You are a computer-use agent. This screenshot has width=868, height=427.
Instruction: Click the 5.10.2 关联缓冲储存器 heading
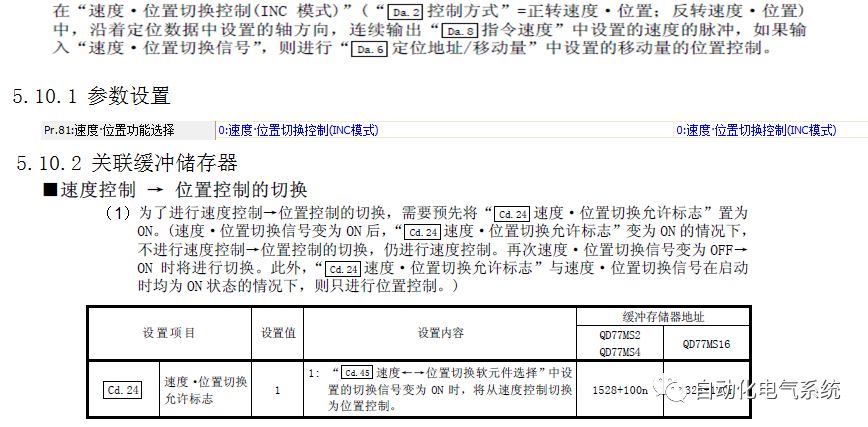coord(125,163)
